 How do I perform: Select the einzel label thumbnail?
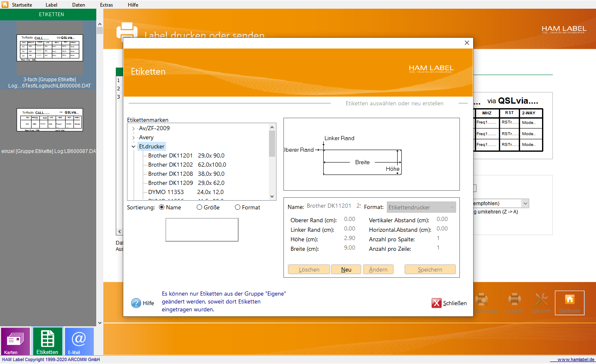pos(49,120)
